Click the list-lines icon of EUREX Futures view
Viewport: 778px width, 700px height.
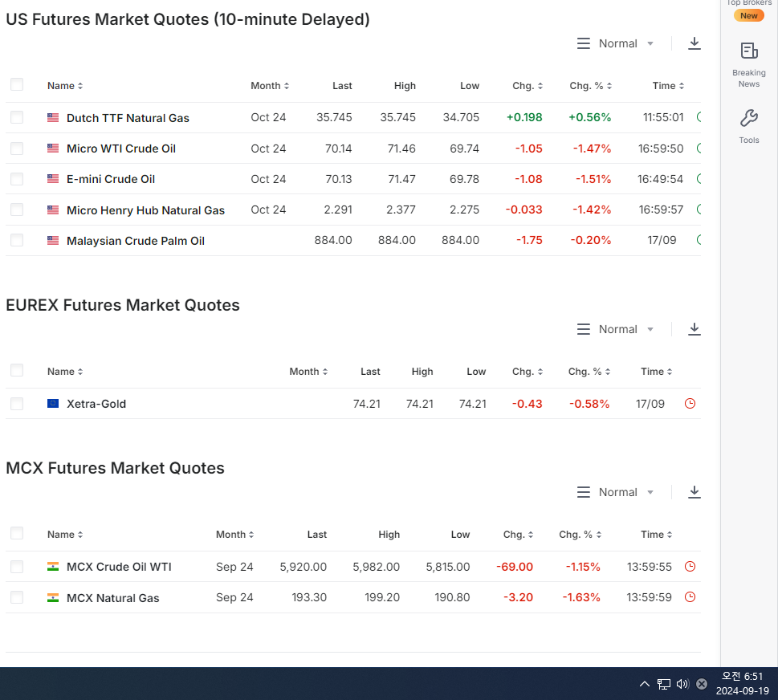(x=584, y=329)
